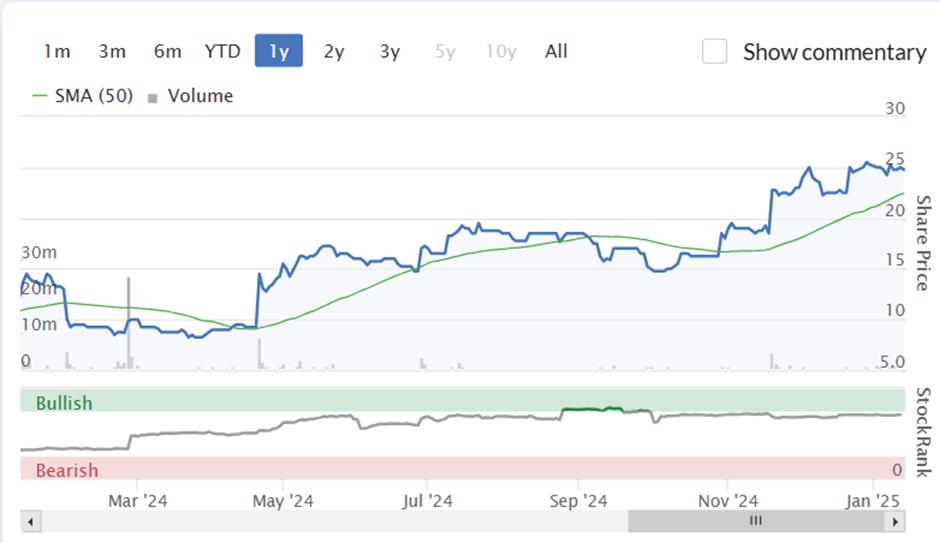Click the Nov '24 axis label
This screenshot has width=940, height=543.
728,501
